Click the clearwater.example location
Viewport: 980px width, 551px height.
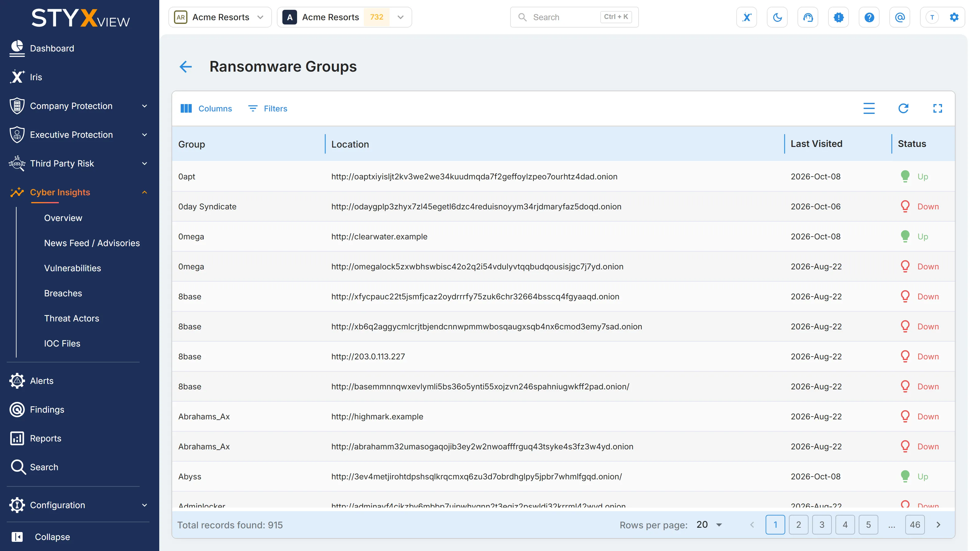pyautogui.click(x=379, y=237)
